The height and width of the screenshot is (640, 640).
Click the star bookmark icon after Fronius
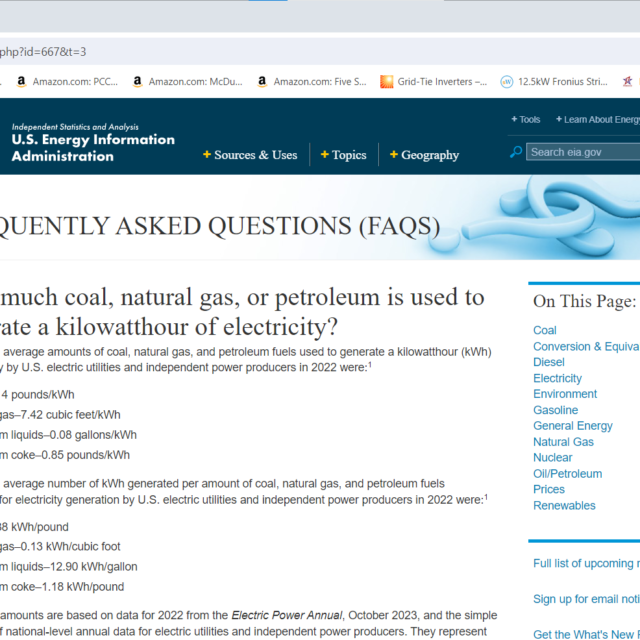click(x=627, y=82)
